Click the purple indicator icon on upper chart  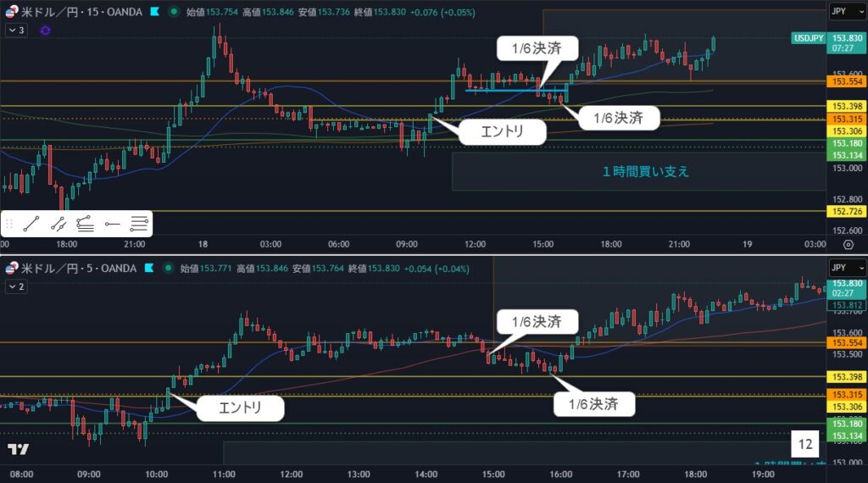click(45, 30)
